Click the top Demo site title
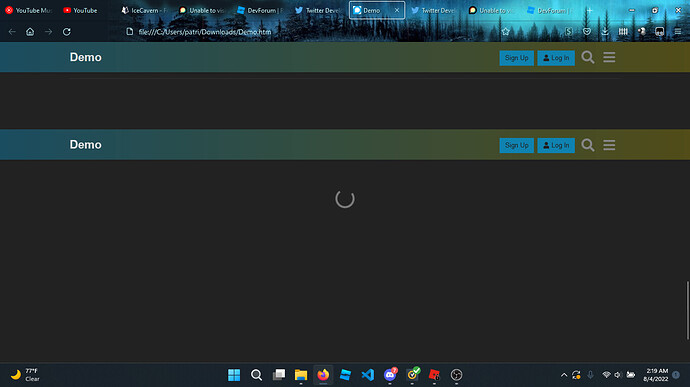The height and width of the screenshot is (387, 690). (x=85, y=57)
